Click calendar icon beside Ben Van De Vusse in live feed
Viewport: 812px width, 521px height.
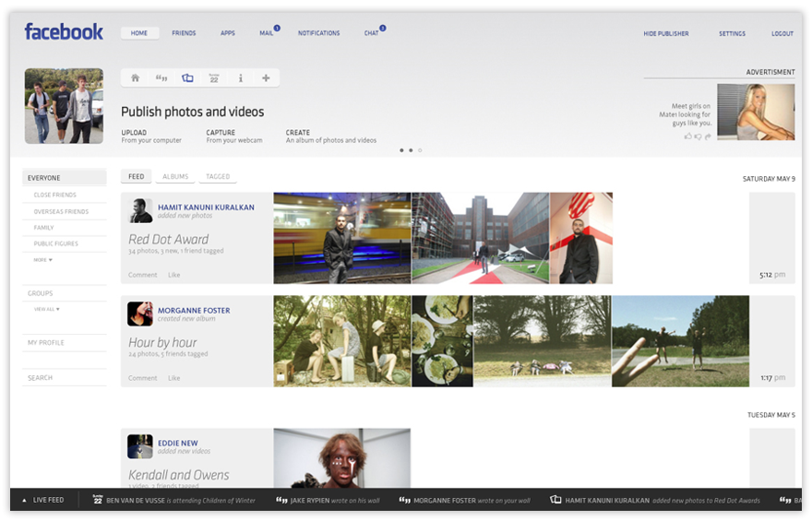tap(98, 500)
